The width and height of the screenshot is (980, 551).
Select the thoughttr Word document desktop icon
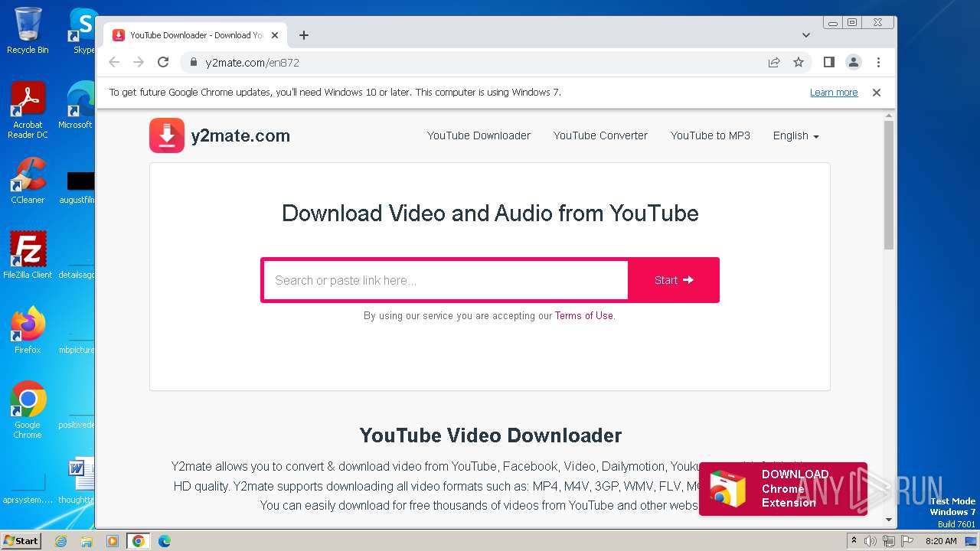[x=77, y=481]
